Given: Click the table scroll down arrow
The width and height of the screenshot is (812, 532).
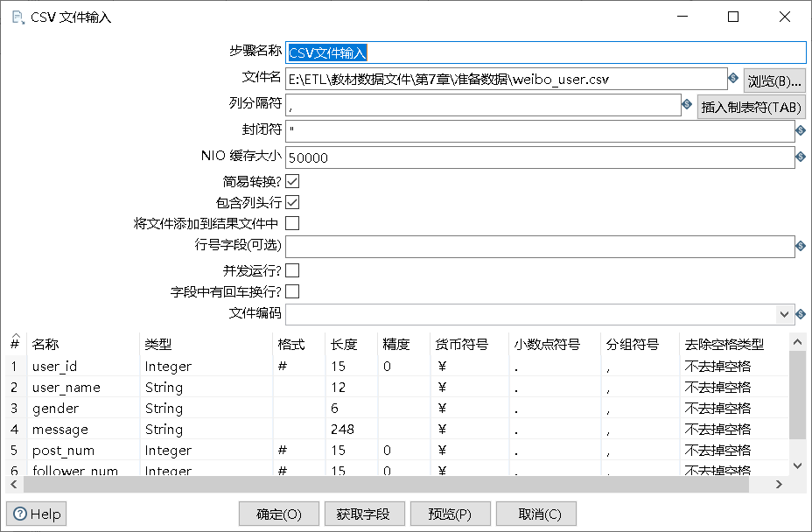Looking at the screenshot, I should pos(797,465).
